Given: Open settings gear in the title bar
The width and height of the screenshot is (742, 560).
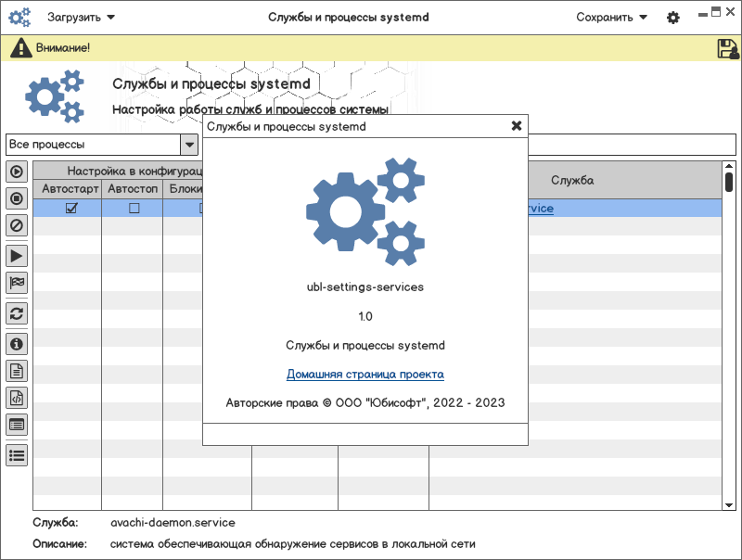Looking at the screenshot, I should click(x=673, y=18).
